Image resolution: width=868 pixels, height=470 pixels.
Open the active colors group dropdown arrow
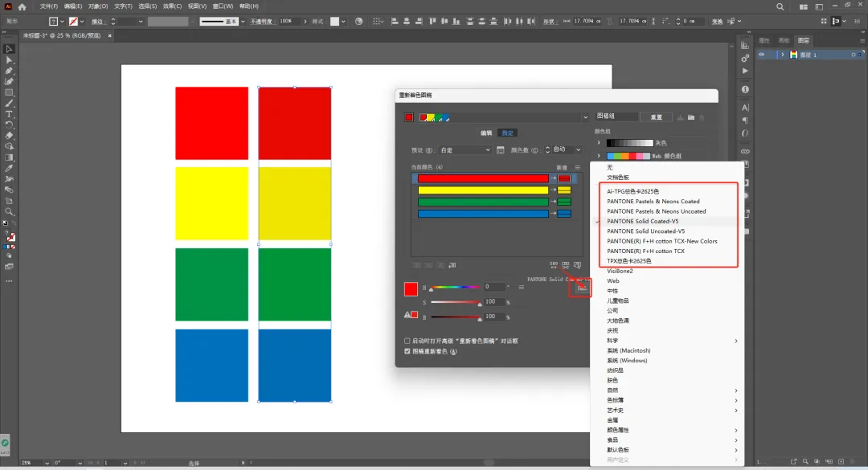[585, 117]
